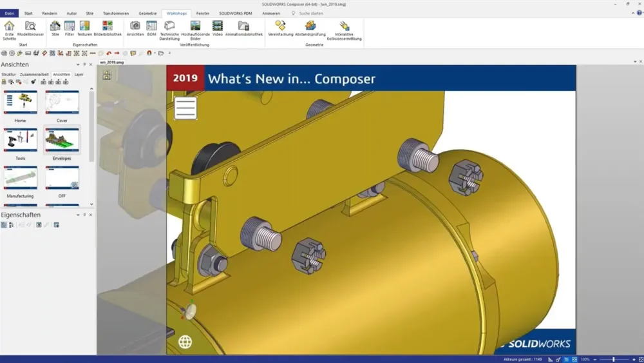Switch to the Zusammenarbeit panel tab
Screen dimensions: 644x363
34,74
